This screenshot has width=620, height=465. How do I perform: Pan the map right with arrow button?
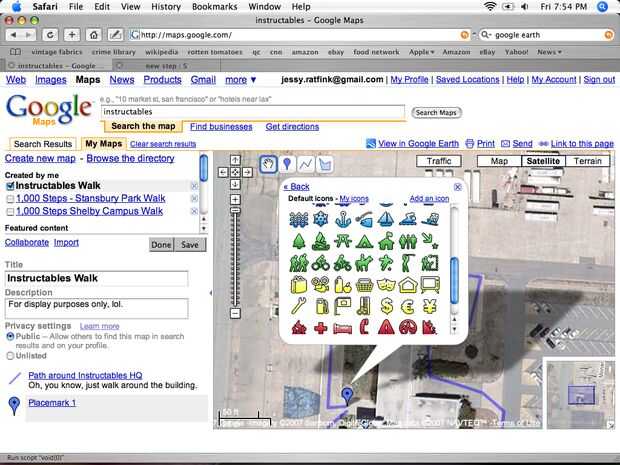247,172
